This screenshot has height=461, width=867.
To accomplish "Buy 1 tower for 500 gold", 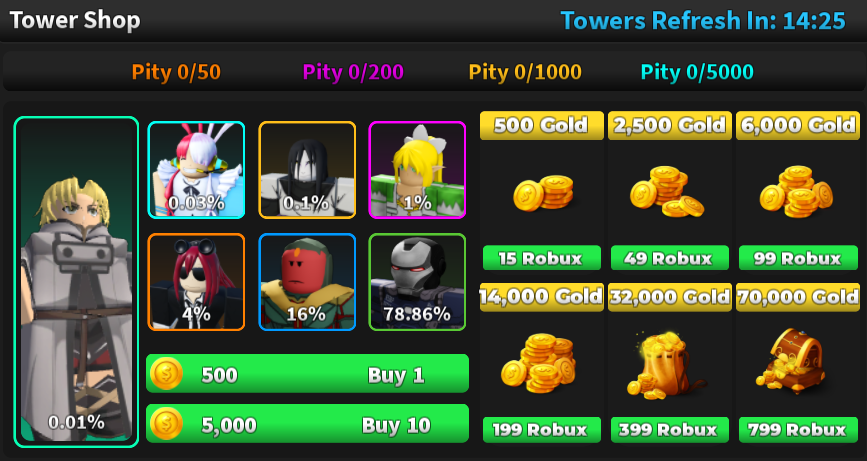I will pos(307,374).
